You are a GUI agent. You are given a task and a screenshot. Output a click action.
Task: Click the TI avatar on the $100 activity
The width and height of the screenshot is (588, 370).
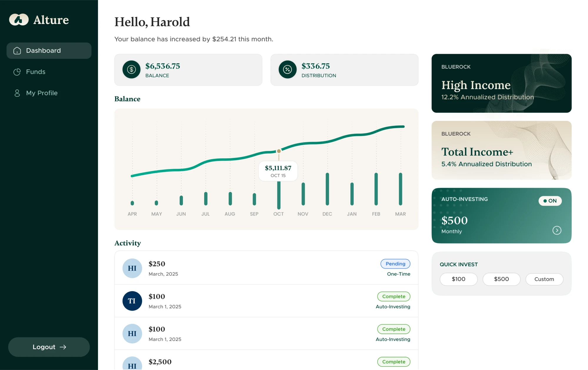click(x=132, y=301)
